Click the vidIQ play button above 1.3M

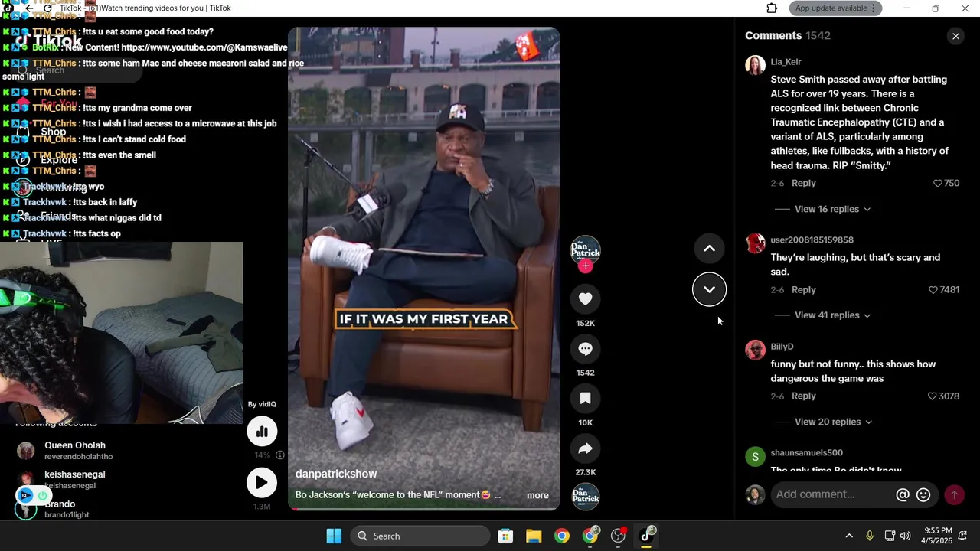[262, 483]
